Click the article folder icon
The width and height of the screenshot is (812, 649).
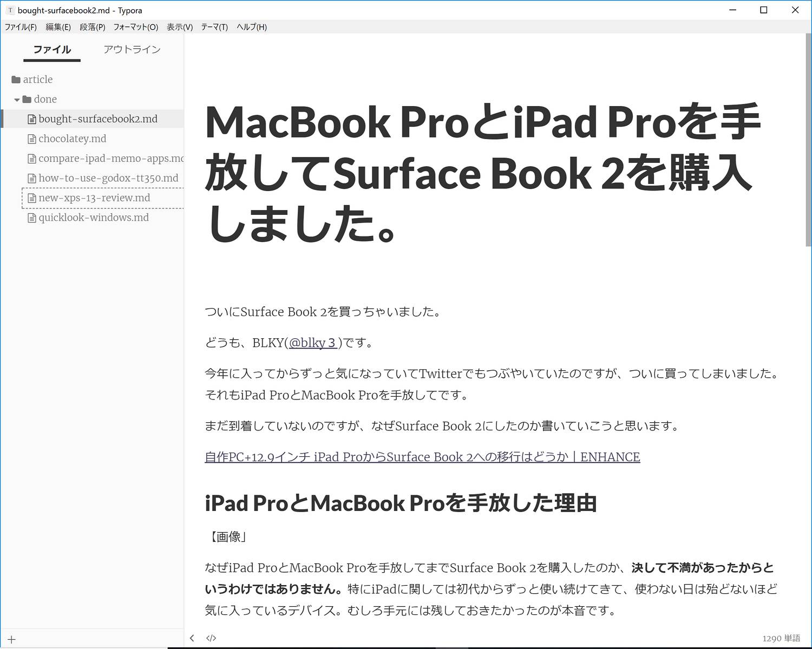pyautogui.click(x=16, y=80)
